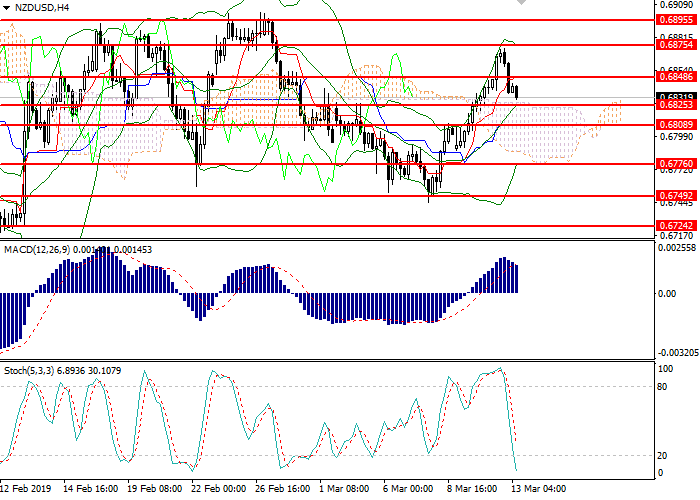Image resolution: width=700 pixels, height=500 pixels.
Task: Click the 0.67492 red price label
Action: coord(674,196)
